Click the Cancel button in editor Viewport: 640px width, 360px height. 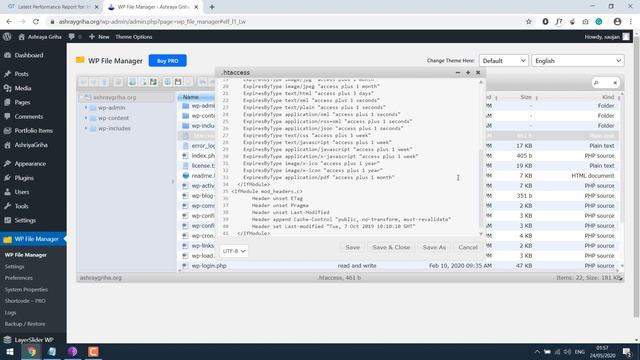tap(468, 247)
